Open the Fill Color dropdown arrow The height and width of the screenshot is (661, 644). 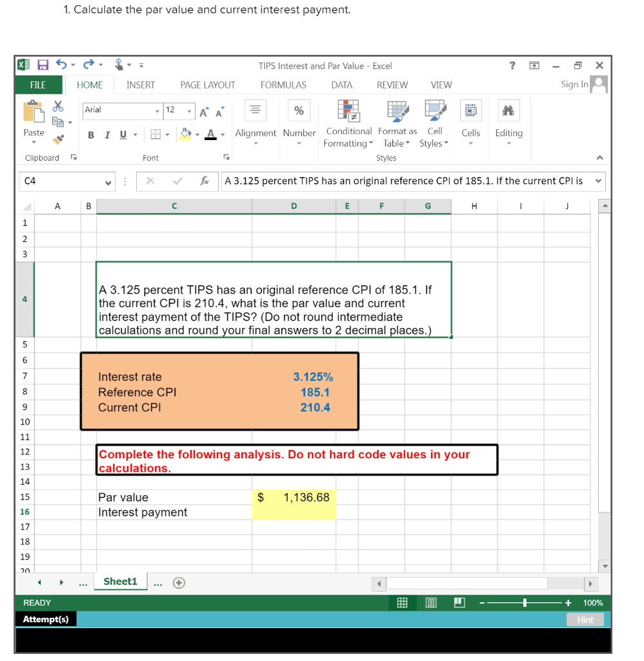coord(197,134)
